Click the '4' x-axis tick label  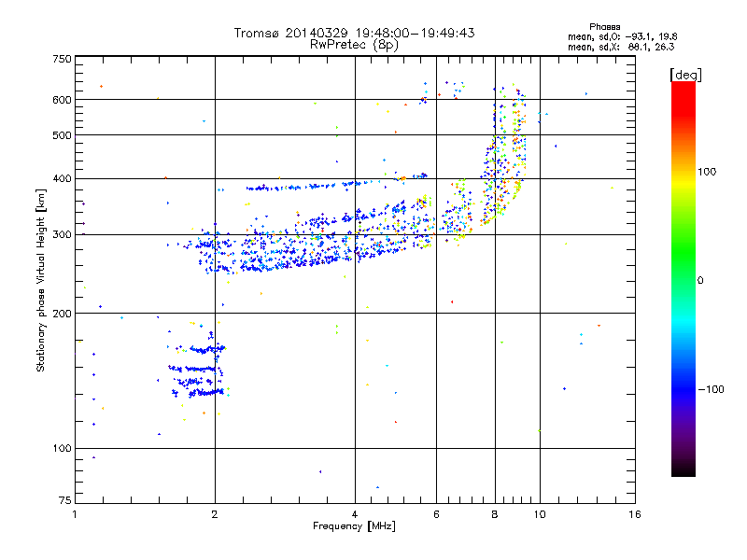[355, 514]
